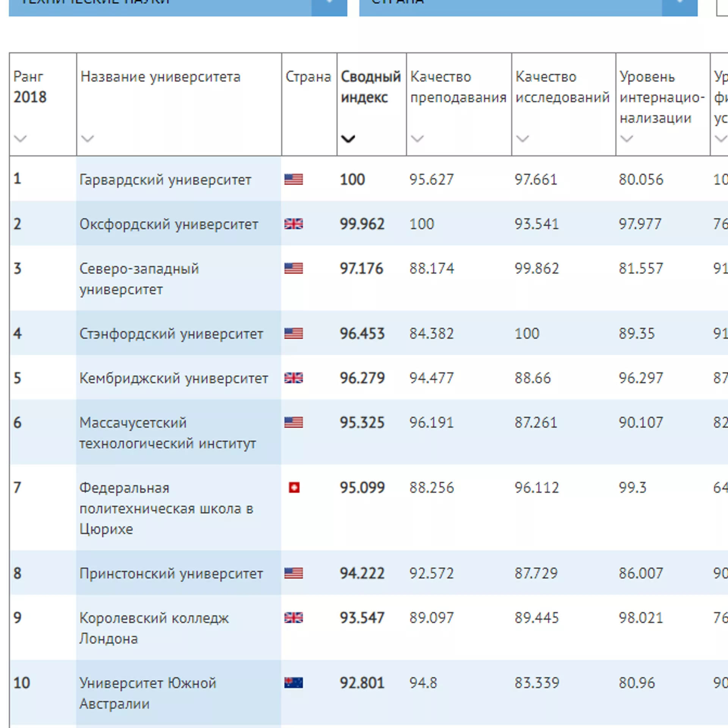
Task: Select index value 94.222
Action: (x=362, y=573)
